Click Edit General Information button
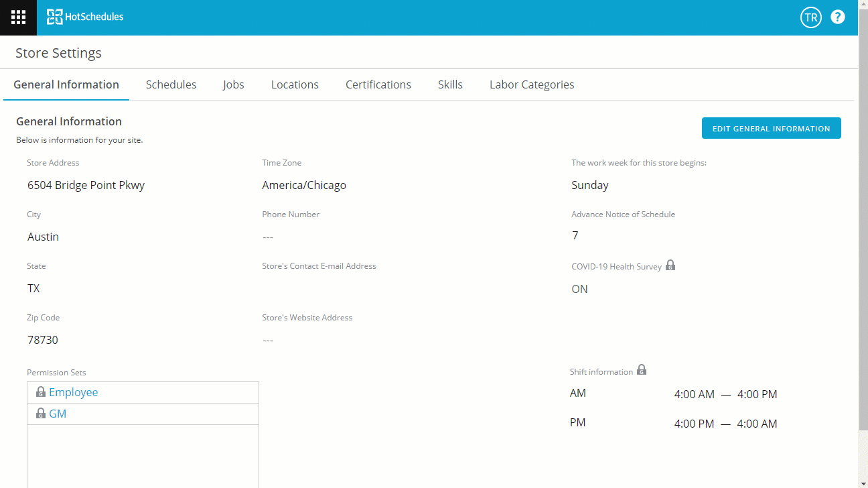Viewport: 868px width, 488px height. pyautogui.click(x=771, y=129)
